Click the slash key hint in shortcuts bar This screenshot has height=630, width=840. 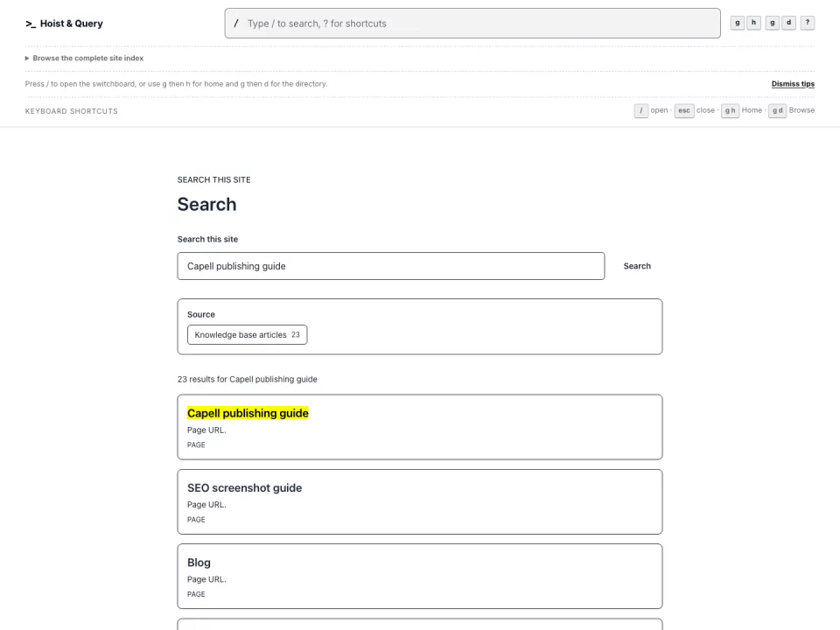(x=640, y=110)
